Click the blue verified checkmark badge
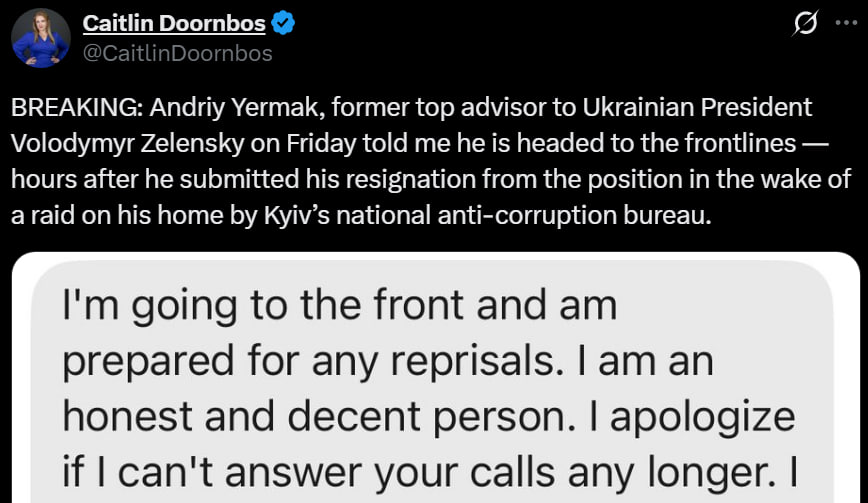The height and width of the screenshot is (503, 868). (x=285, y=24)
